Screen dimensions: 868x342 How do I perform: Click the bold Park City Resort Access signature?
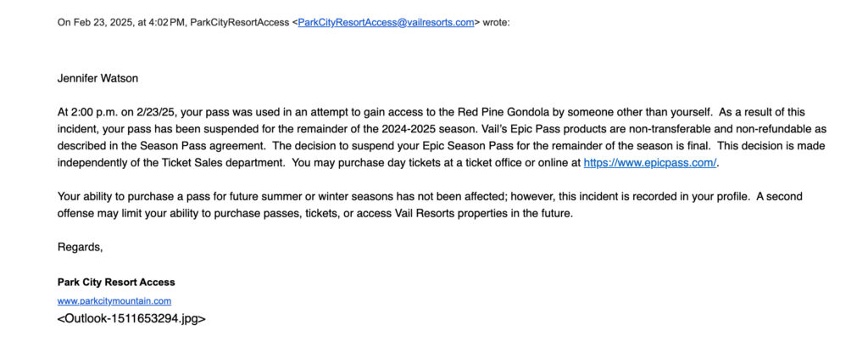116,282
